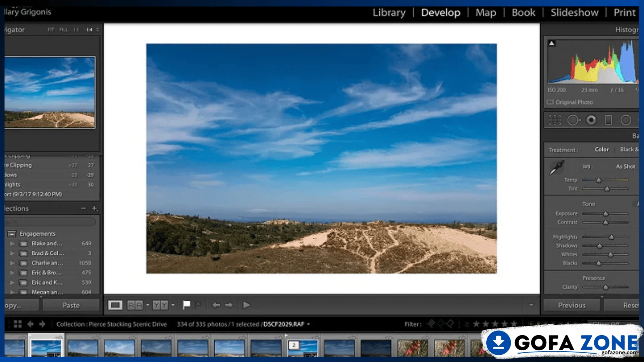Open navigator zoom ratio arrows
644x362 pixels.
pyautogui.click(x=98, y=29)
